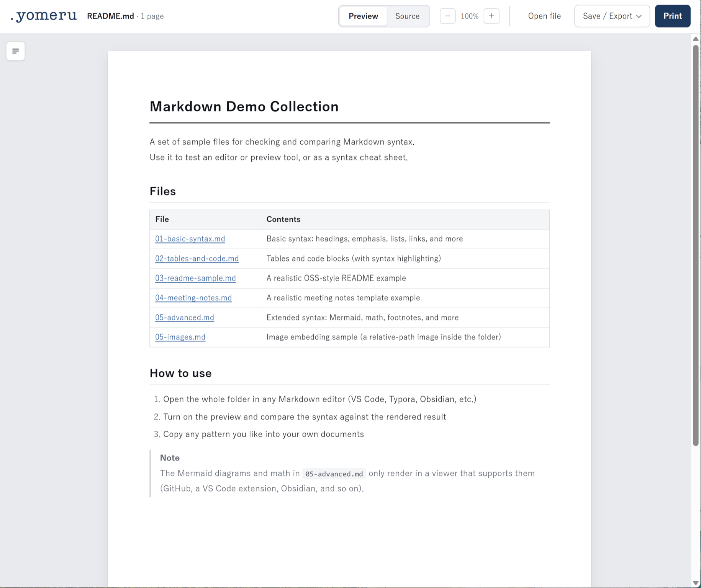Click the 100% zoom level value
Screen dimensions: 701x588
(x=469, y=16)
